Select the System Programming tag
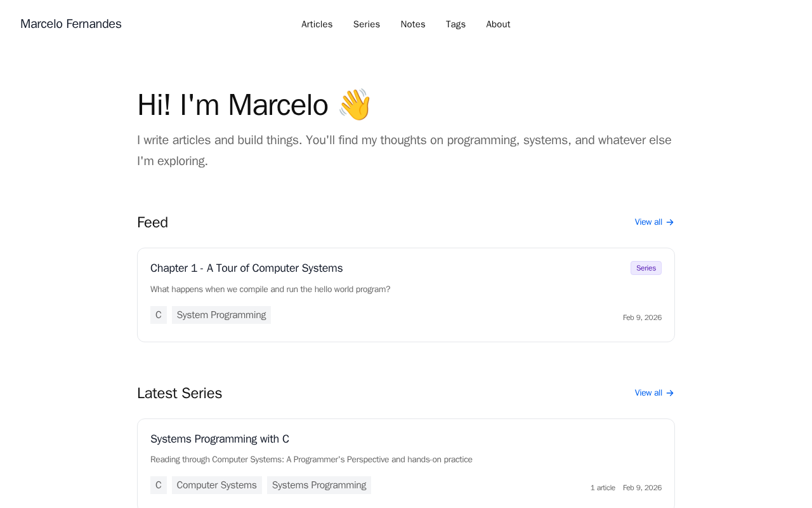The height and width of the screenshot is (508, 812). (221, 315)
